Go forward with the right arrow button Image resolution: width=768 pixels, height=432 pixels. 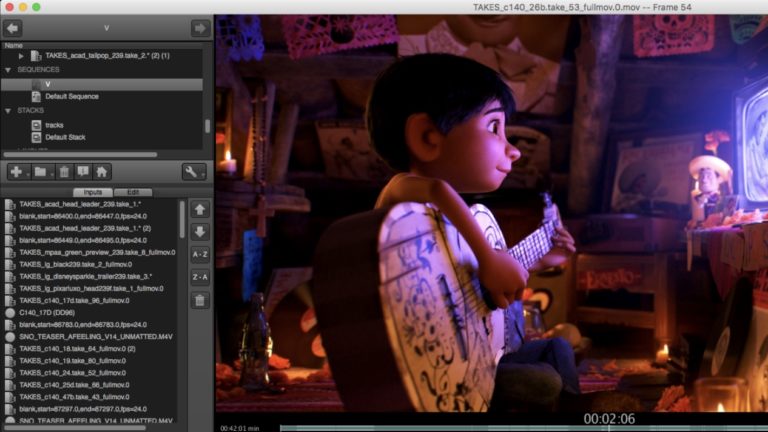tap(200, 28)
